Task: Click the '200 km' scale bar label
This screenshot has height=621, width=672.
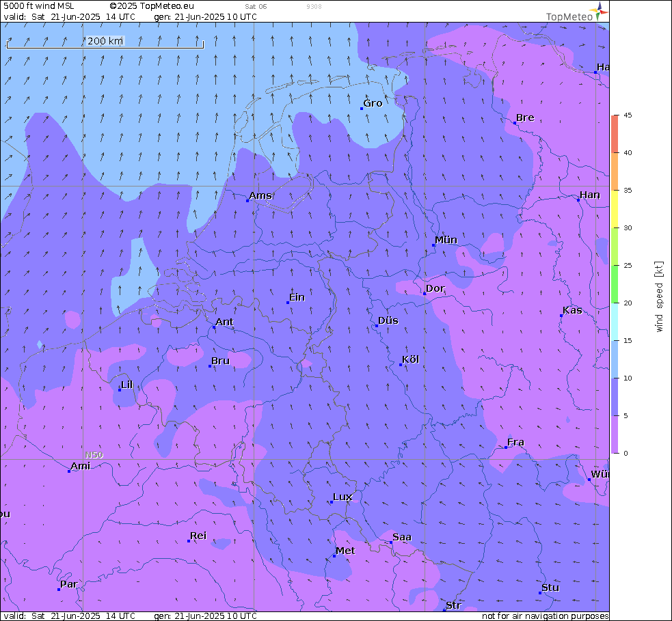Action: (x=105, y=41)
